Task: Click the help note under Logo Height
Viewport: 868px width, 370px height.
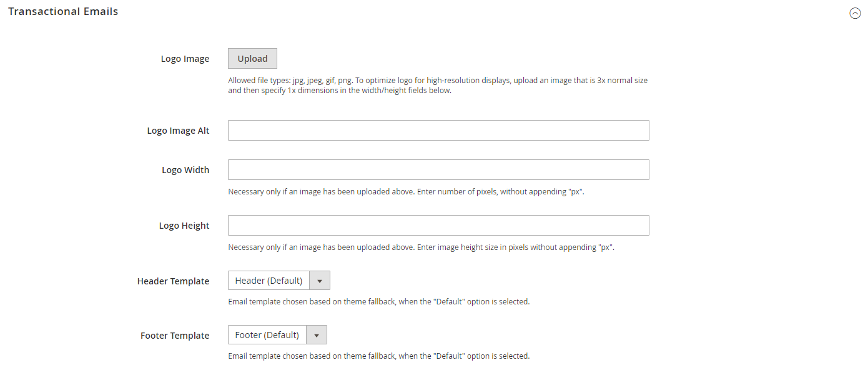Action: pos(421,247)
